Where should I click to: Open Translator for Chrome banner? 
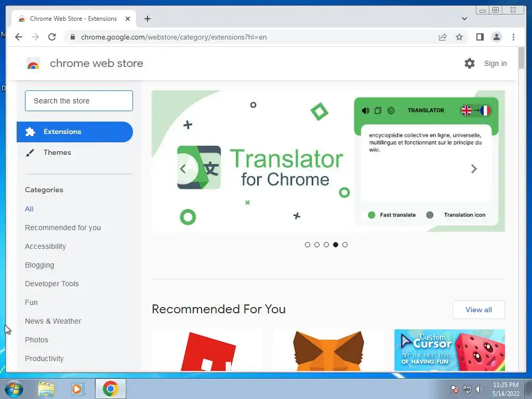click(x=328, y=161)
